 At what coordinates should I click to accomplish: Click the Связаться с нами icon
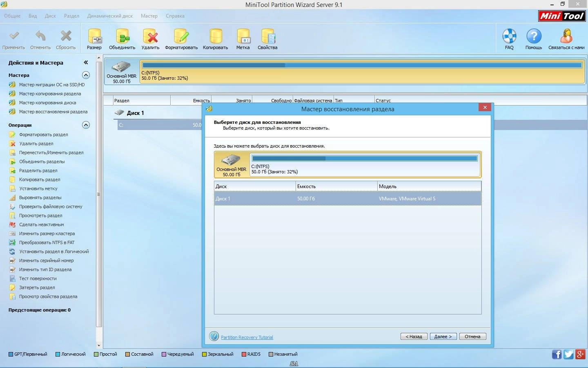click(x=566, y=39)
